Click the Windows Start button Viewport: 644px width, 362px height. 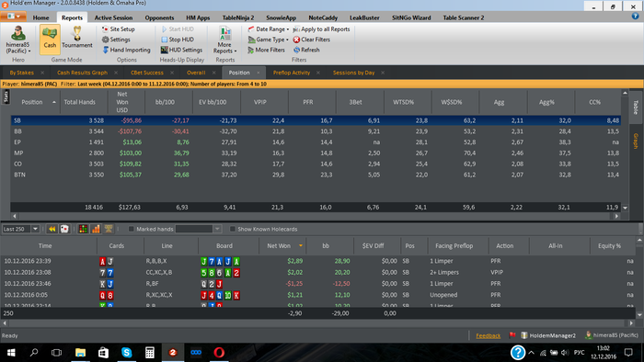(x=11, y=352)
